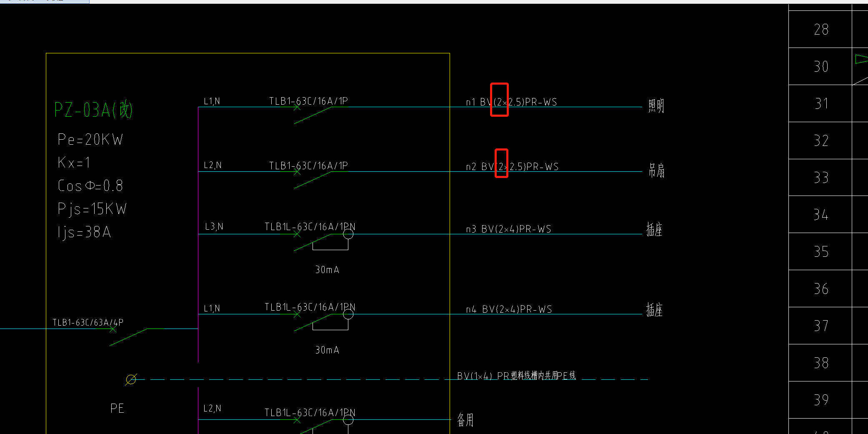Click breaker label TLB1L-63C/16A/1PN on circuit n4

310,307
